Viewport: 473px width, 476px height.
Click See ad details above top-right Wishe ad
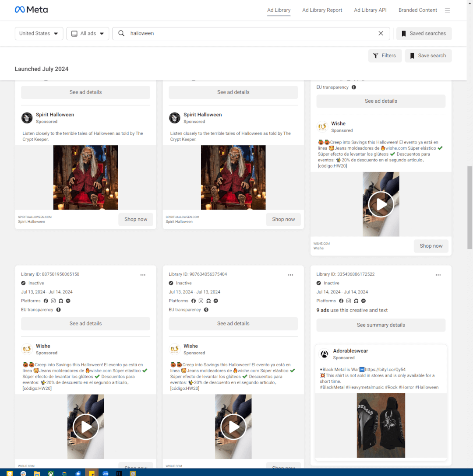point(381,101)
